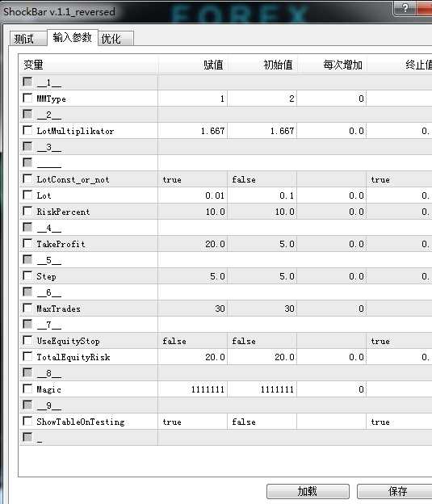Open the 优化 tab

click(x=115, y=39)
